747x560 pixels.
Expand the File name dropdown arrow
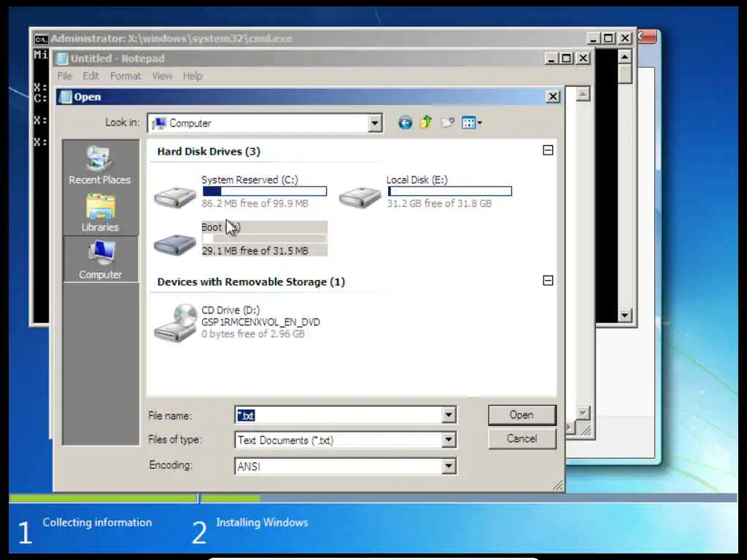click(449, 415)
